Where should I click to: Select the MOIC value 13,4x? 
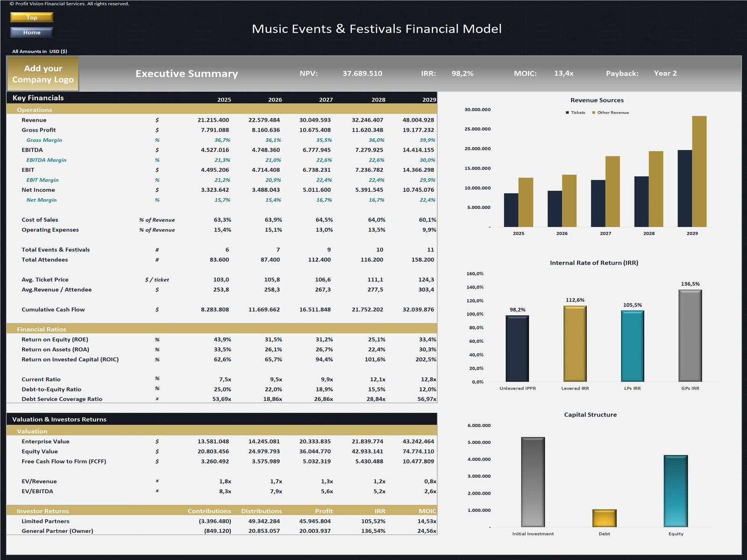click(x=564, y=73)
